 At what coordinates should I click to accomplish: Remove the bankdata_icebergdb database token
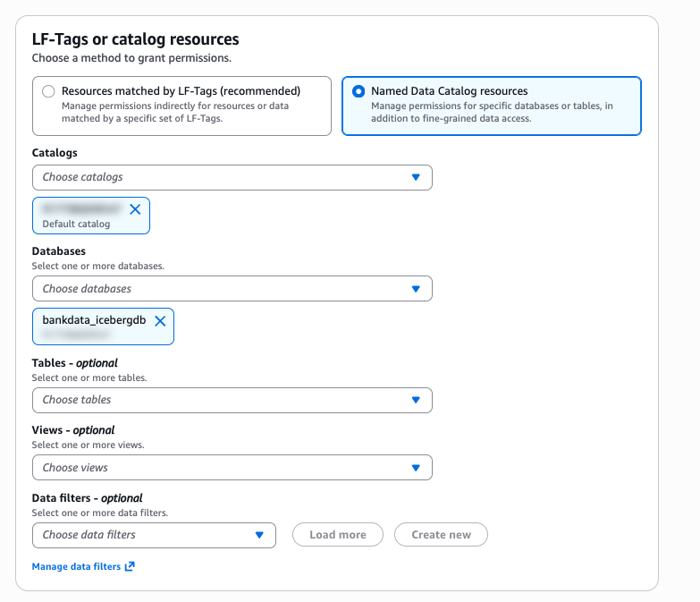[160, 321]
